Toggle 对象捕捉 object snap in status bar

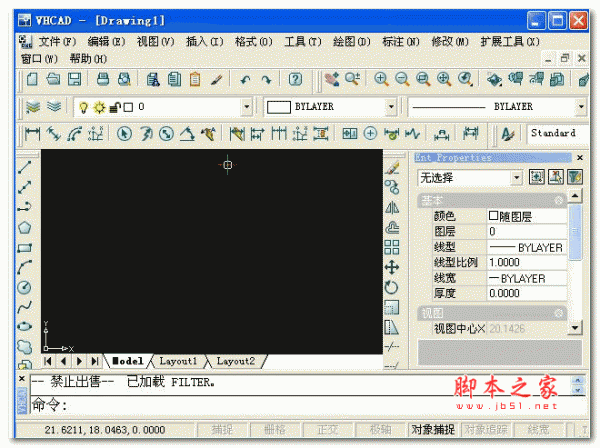433,430
